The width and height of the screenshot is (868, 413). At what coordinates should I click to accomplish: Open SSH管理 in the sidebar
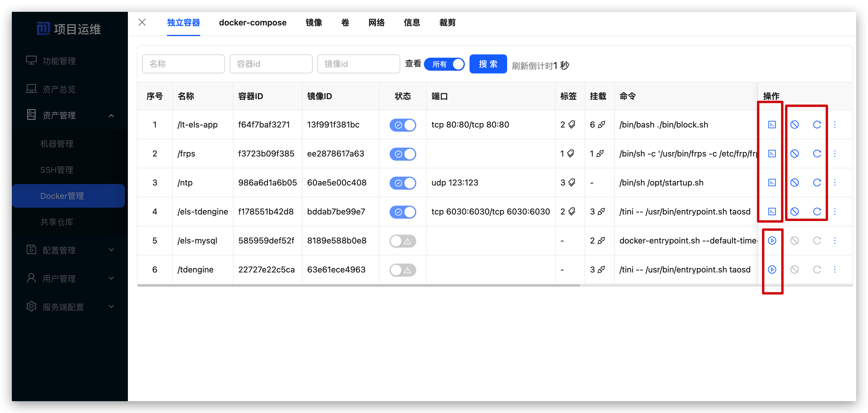coord(57,170)
